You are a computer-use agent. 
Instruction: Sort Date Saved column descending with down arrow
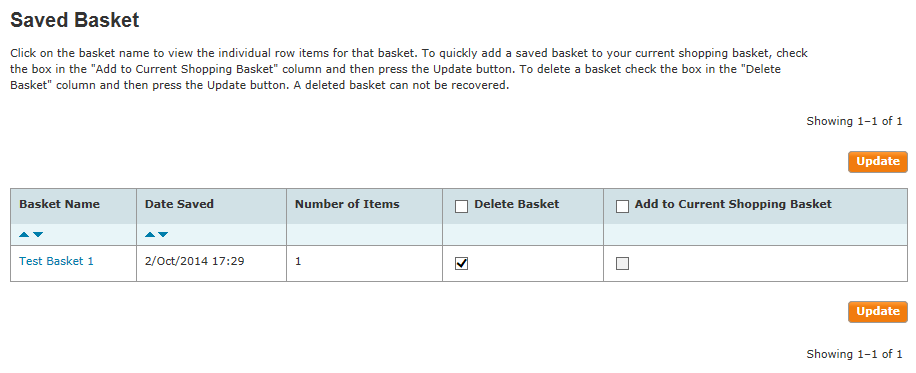tap(163, 234)
